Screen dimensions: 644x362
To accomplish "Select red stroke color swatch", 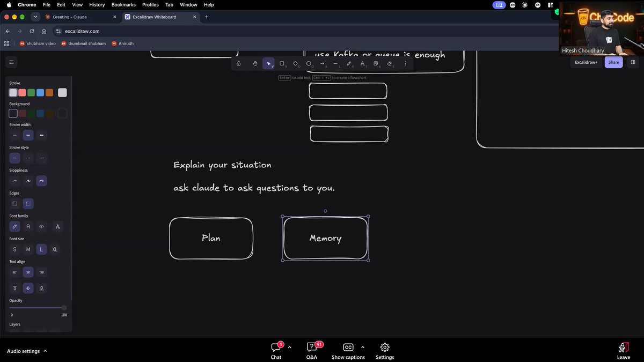I will pyautogui.click(x=22, y=93).
